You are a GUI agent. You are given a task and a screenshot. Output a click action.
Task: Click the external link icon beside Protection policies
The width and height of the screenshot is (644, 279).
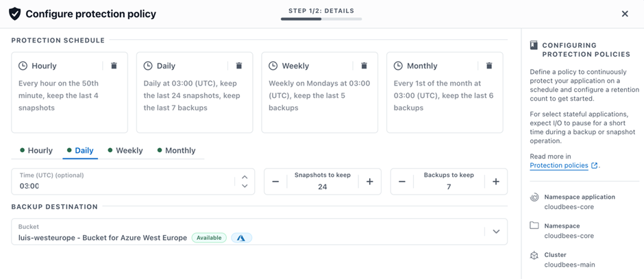pos(595,165)
